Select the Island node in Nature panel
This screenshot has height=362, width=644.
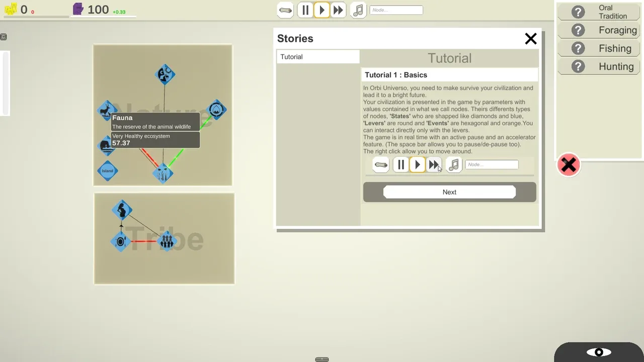click(107, 171)
